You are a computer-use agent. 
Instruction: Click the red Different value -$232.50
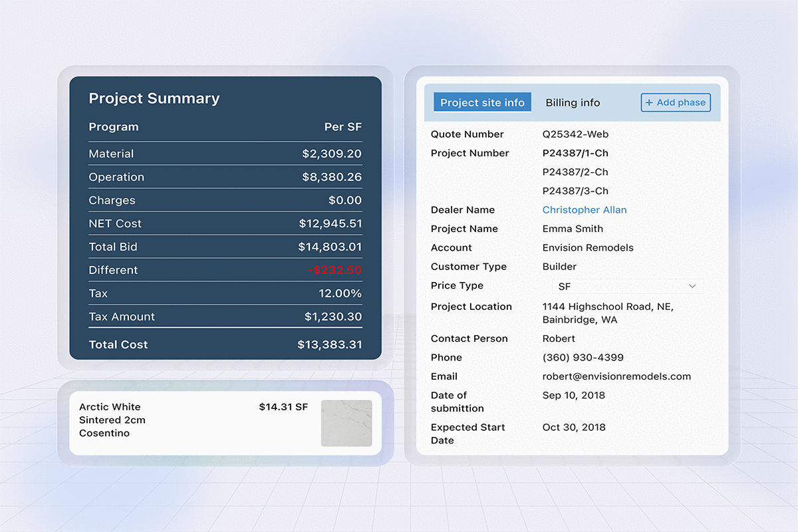(334, 271)
